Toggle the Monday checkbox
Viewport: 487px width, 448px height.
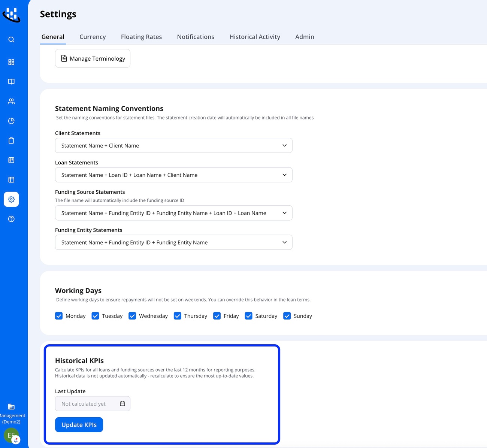point(59,316)
